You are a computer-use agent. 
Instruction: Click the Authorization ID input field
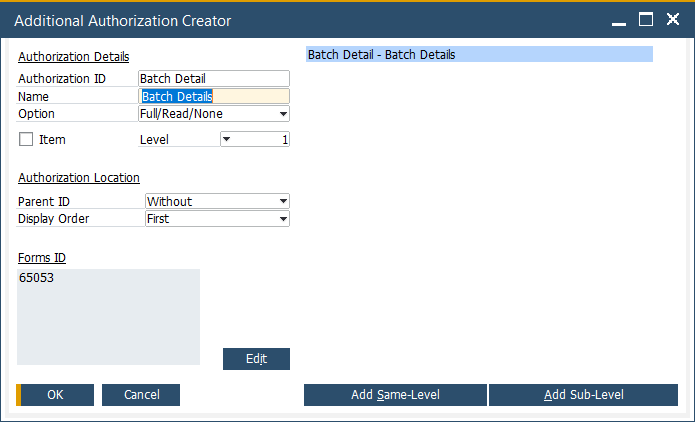click(x=214, y=78)
